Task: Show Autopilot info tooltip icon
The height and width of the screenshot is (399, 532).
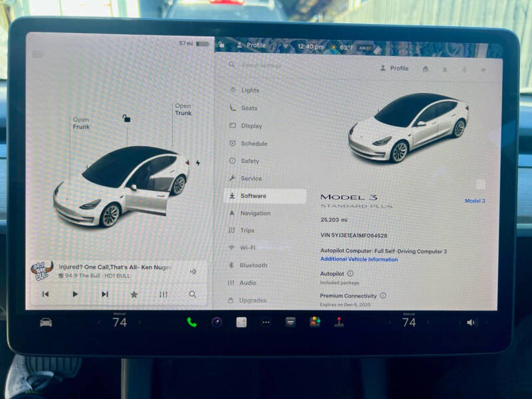Action: (x=350, y=273)
